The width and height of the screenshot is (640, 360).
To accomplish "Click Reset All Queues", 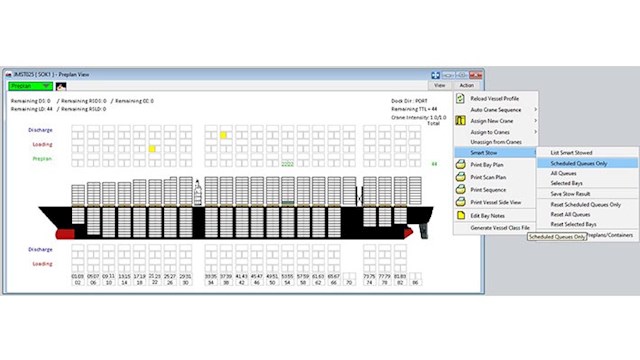I will tap(570, 214).
